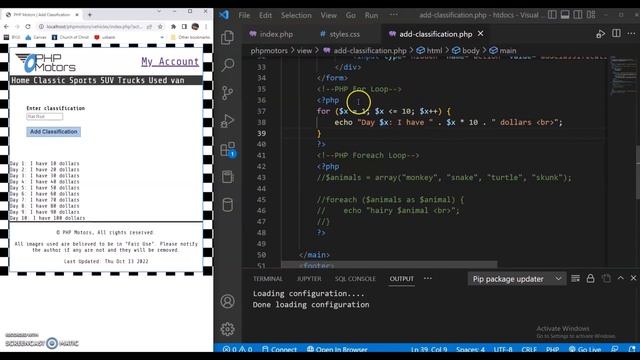Image resolution: width=640 pixels, height=360 pixels.
Task: Open additional panel views ellipsis next to OUTPUT
Action: pyautogui.click(x=427, y=278)
